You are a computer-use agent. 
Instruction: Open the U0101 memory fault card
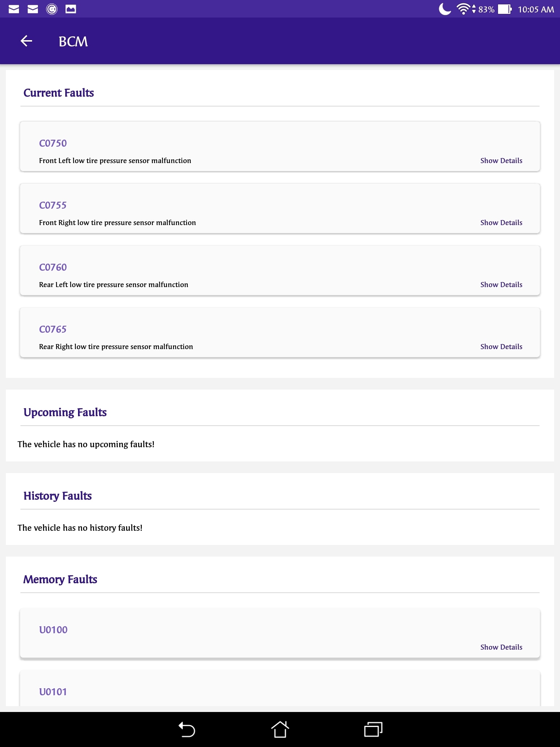tap(53, 692)
